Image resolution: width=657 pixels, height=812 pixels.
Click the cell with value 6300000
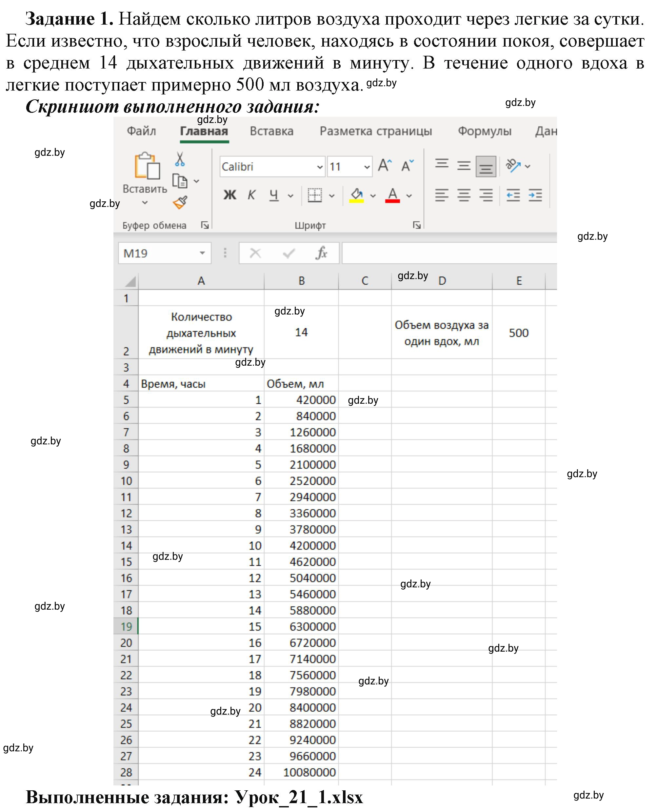click(x=301, y=626)
